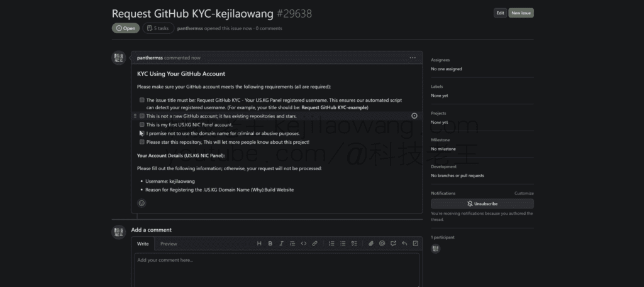Click the Unsubscribe notifications button
Viewport: 644px width, 287px height.
pyautogui.click(x=482, y=203)
